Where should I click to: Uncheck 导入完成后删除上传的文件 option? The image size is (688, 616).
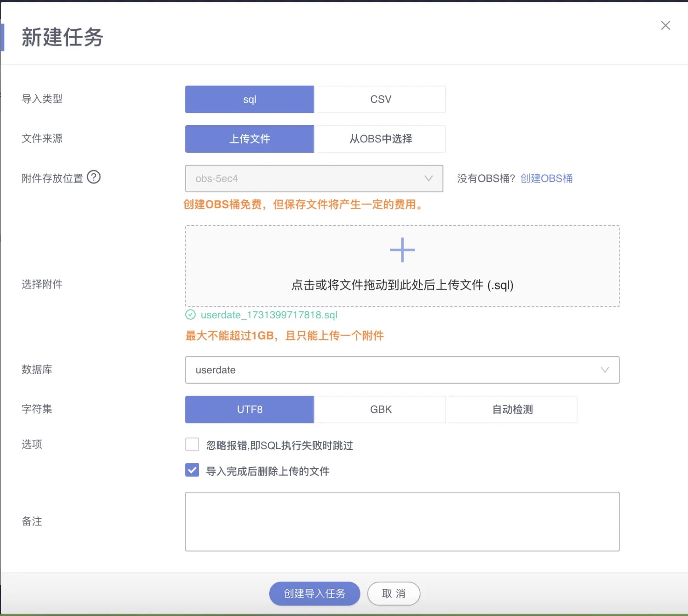[192, 470]
